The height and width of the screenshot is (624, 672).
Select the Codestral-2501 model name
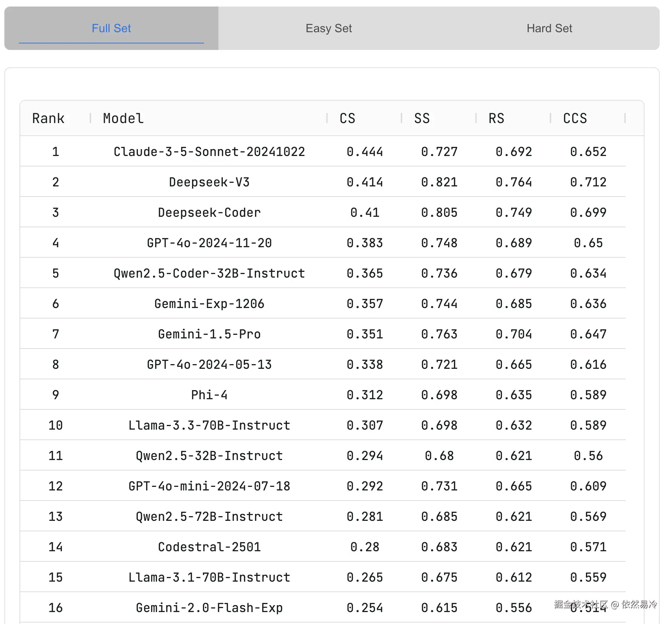point(209,547)
